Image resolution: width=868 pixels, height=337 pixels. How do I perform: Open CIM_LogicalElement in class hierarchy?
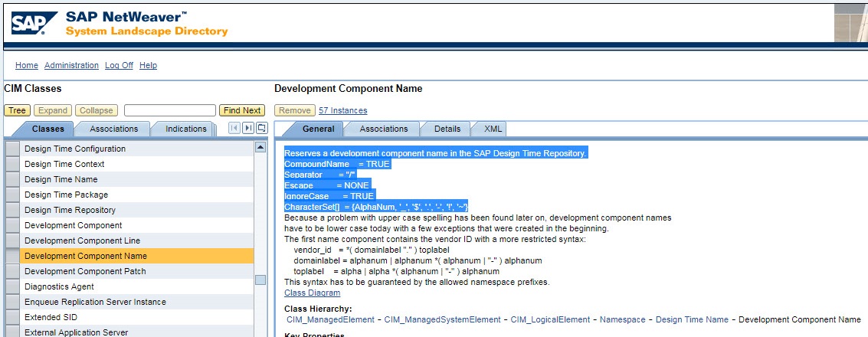[550, 320]
